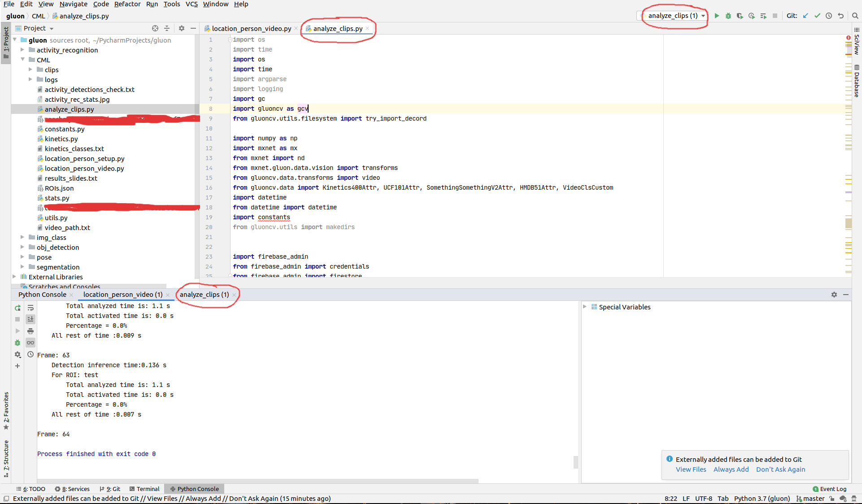
Task: Commit changes with the Git checkmark
Action: [817, 16]
